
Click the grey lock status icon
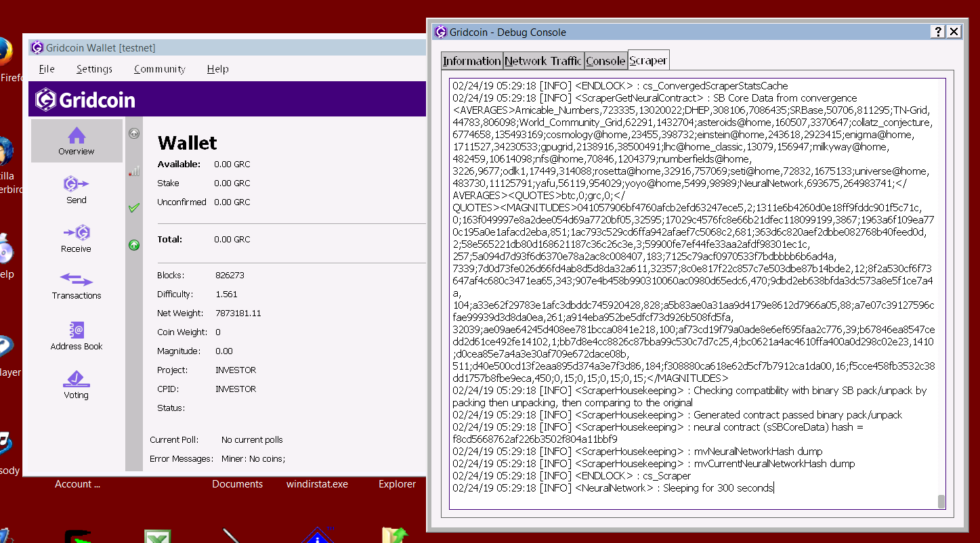point(134,133)
